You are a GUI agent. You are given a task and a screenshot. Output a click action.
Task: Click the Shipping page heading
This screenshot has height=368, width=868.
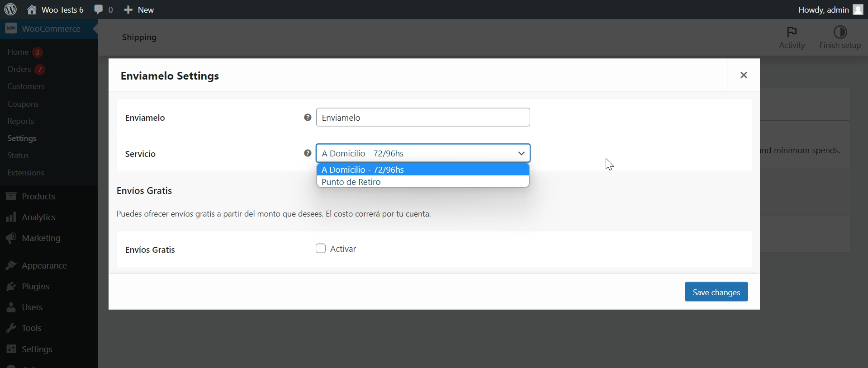(139, 37)
